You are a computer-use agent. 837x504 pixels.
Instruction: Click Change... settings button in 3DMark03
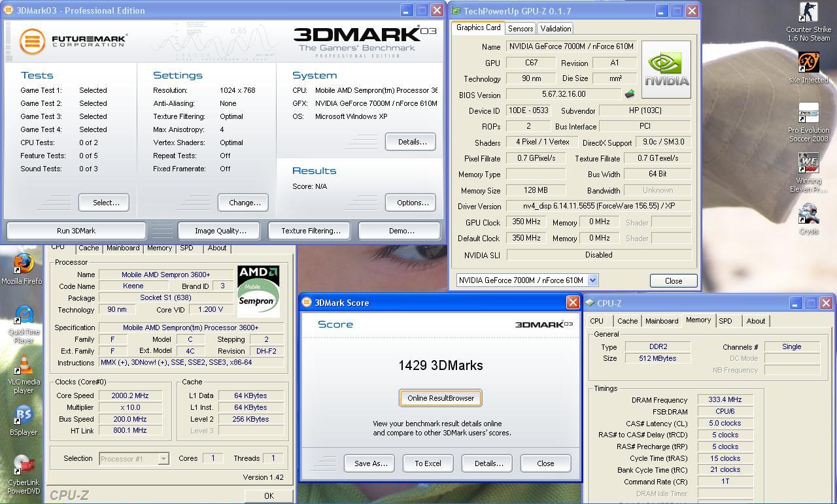[x=243, y=203]
